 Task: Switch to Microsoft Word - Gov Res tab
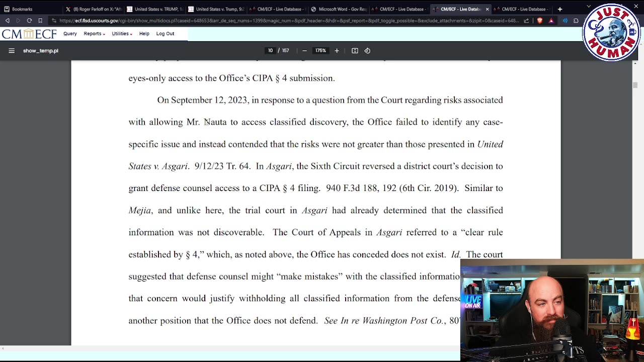click(x=338, y=9)
